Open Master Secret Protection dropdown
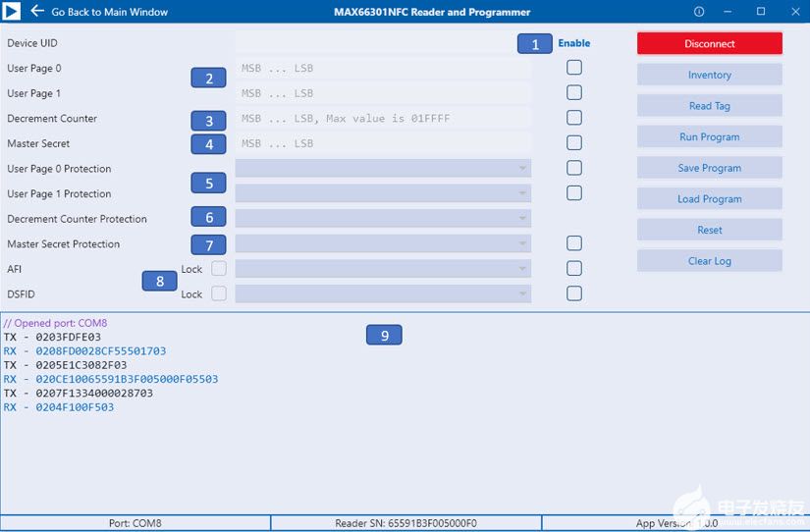 tap(383, 243)
